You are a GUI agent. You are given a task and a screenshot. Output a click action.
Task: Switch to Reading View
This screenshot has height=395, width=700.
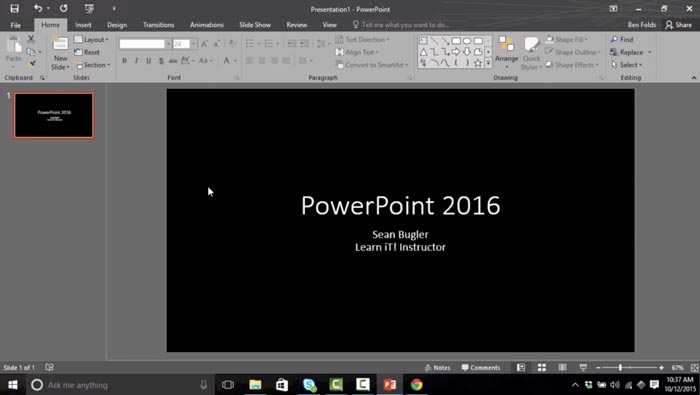562,368
